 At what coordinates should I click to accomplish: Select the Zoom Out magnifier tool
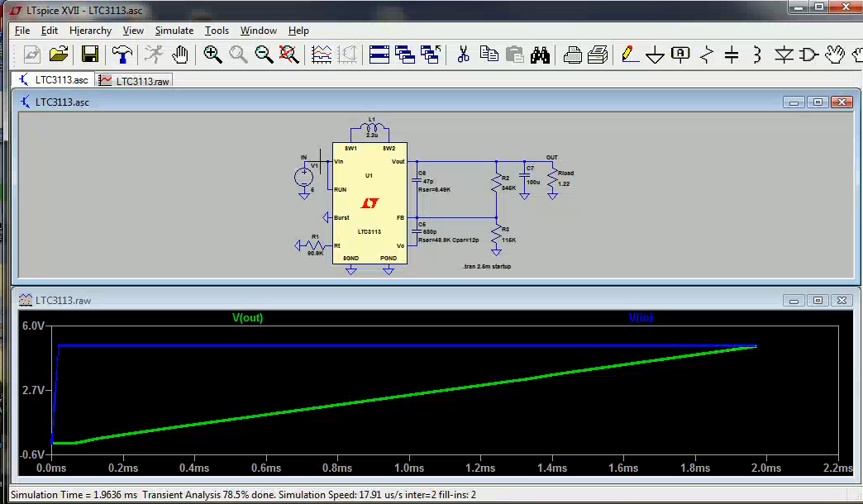(x=265, y=55)
